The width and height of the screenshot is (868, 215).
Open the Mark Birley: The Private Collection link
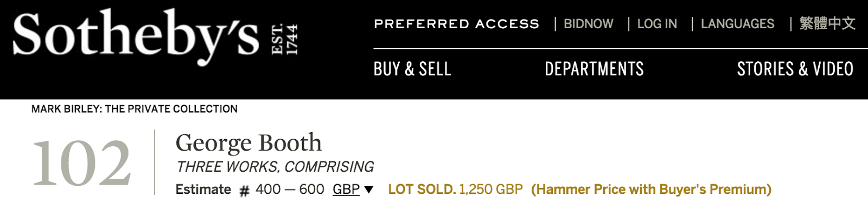pyautogui.click(x=135, y=109)
